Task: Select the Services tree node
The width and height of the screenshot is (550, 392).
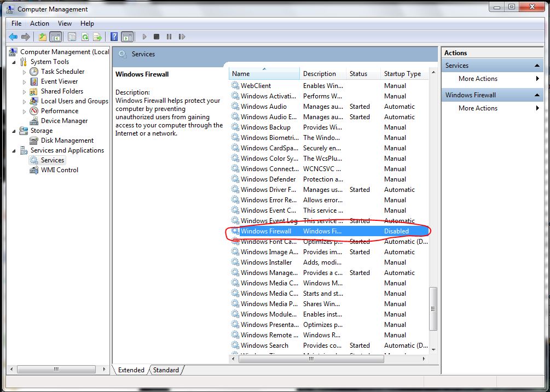Action: 53,160
